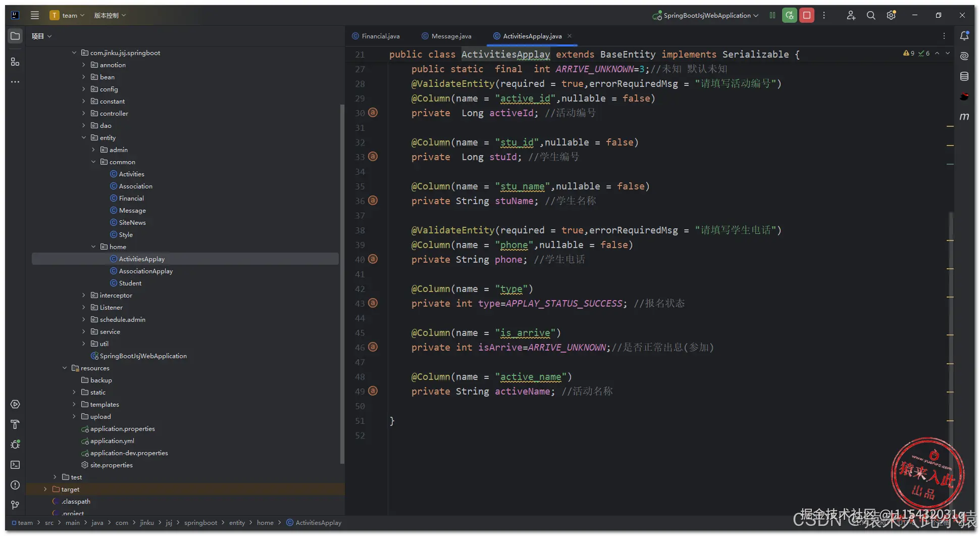The image size is (980, 536).
Task: Open the Association class file
Action: coord(135,186)
